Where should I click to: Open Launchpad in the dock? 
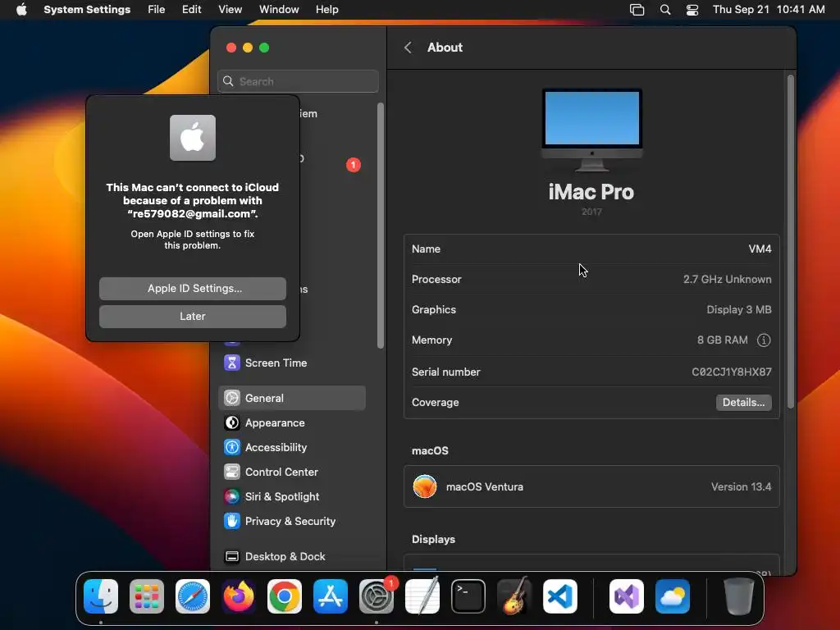tap(147, 596)
